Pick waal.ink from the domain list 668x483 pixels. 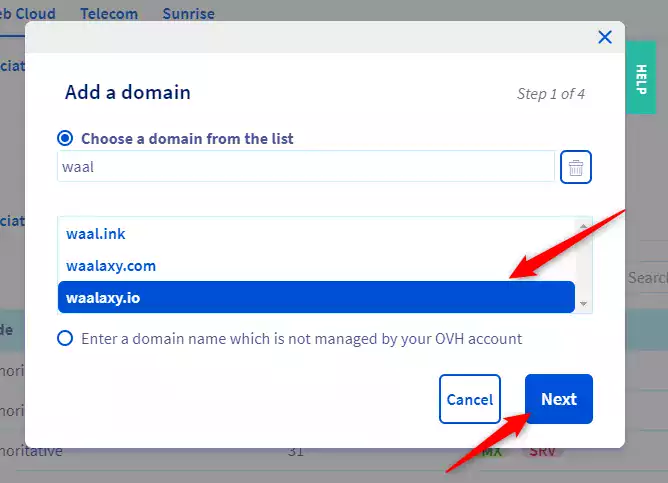tap(316, 234)
